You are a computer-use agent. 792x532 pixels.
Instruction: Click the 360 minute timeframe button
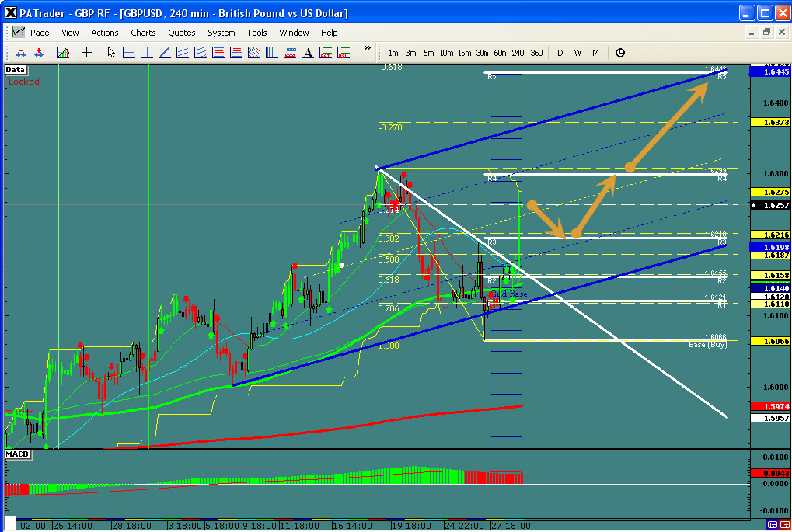tap(536, 53)
